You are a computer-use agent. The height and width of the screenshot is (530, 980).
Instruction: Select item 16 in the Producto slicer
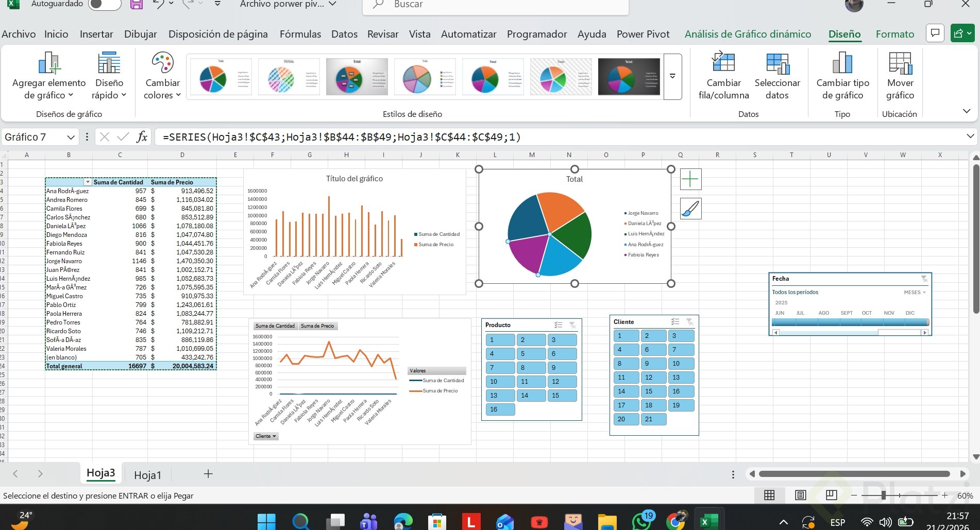tap(500, 409)
